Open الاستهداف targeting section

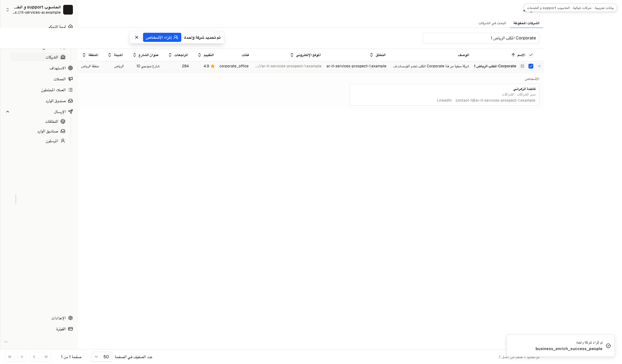tap(39, 68)
